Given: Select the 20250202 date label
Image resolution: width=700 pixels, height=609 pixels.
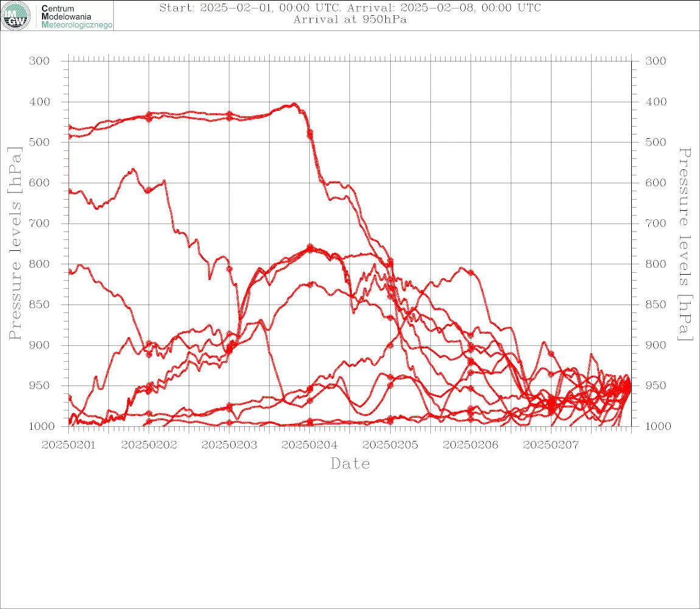Looking at the screenshot, I should (x=149, y=445).
